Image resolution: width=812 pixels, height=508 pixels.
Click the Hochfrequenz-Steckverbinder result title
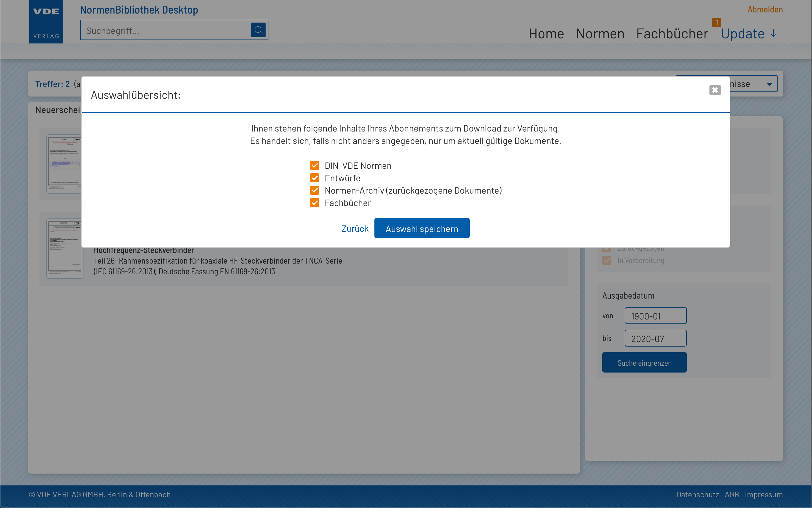point(144,250)
